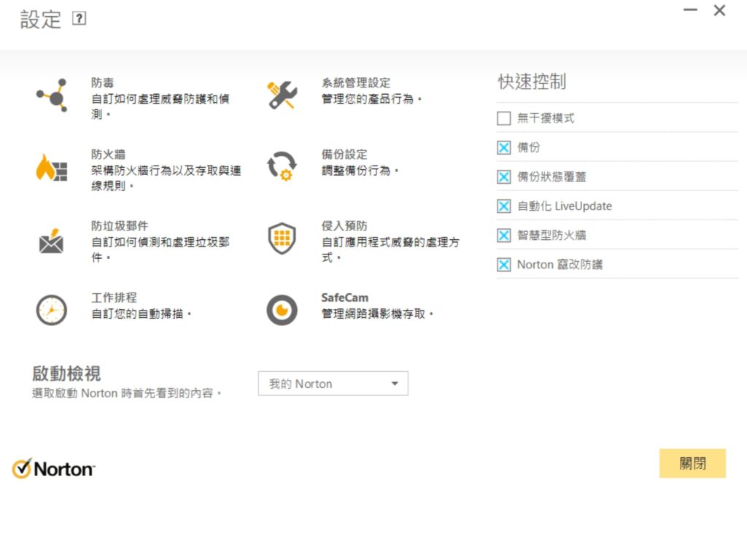Image resolution: width=747 pixels, height=560 pixels.
Task: Toggle the 備份 checkbox
Action: pyautogui.click(x=503, y=147)
